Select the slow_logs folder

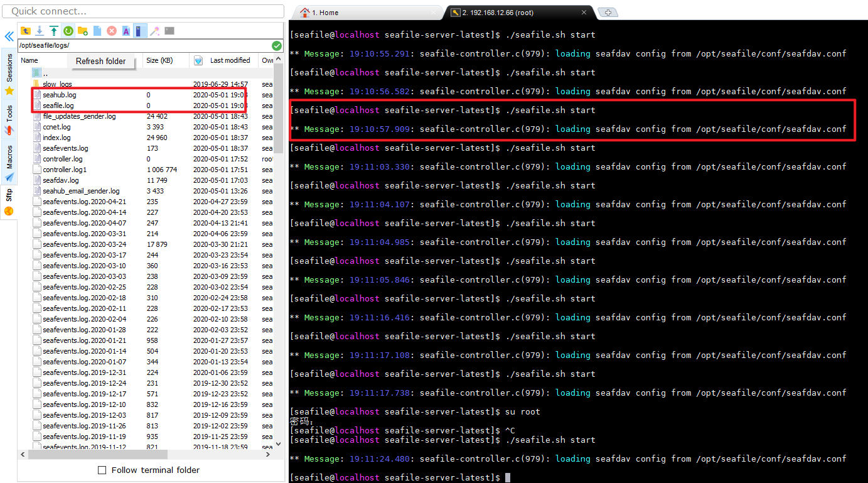[57, 84]
